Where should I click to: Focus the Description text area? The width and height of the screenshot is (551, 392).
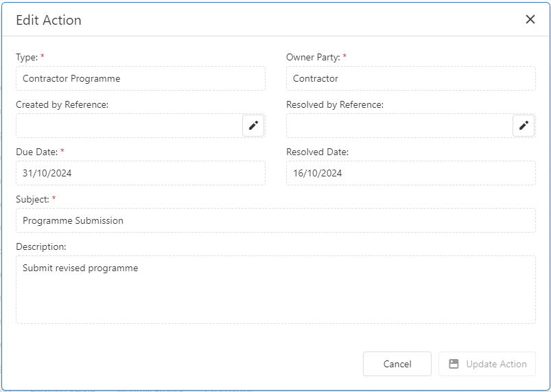pyautogui.click(x=276, y=290)
